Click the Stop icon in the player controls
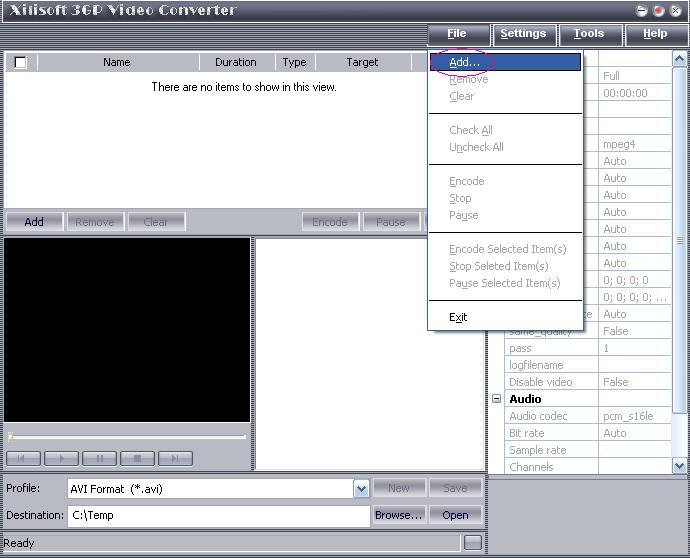This screenshot has width=690, height=558. pyautogui.click(x=137, y=458)
